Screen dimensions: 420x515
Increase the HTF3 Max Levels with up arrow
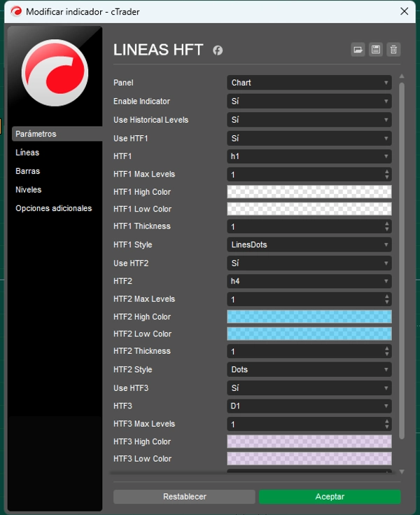[387, 421]
